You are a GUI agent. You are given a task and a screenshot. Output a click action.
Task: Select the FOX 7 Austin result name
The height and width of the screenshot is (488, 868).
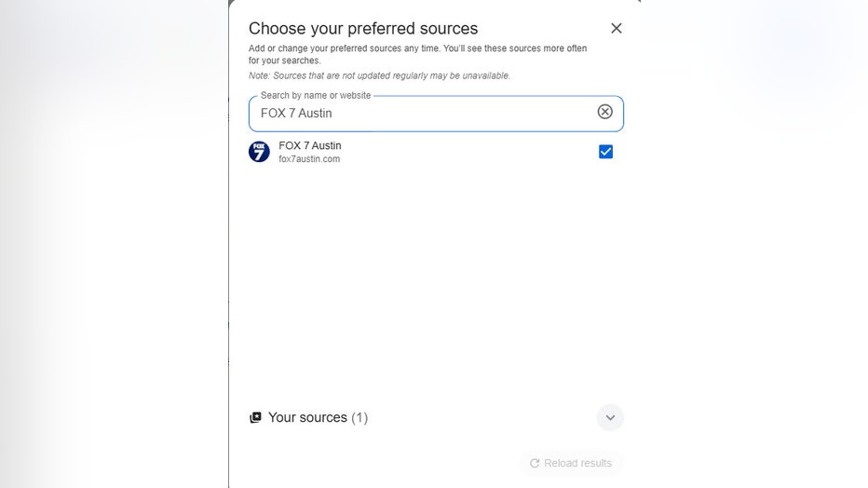[x=310, y=145]
